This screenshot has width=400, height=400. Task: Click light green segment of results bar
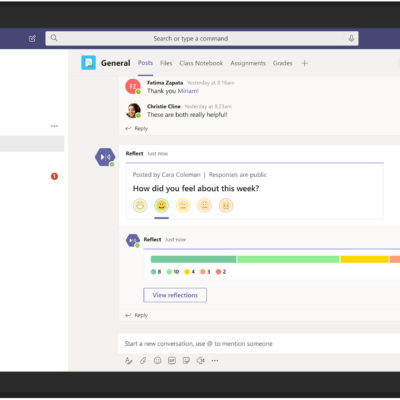[288, 259]
